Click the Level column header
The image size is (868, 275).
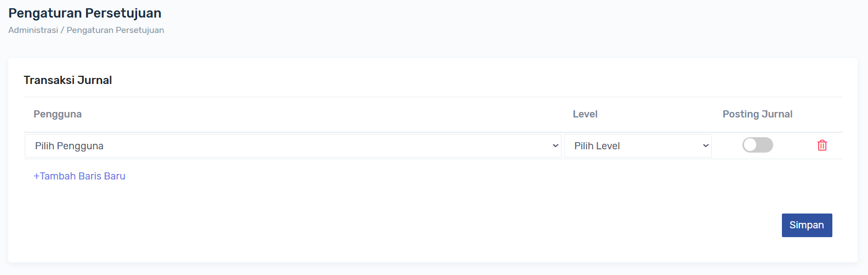tap(585, 114)
